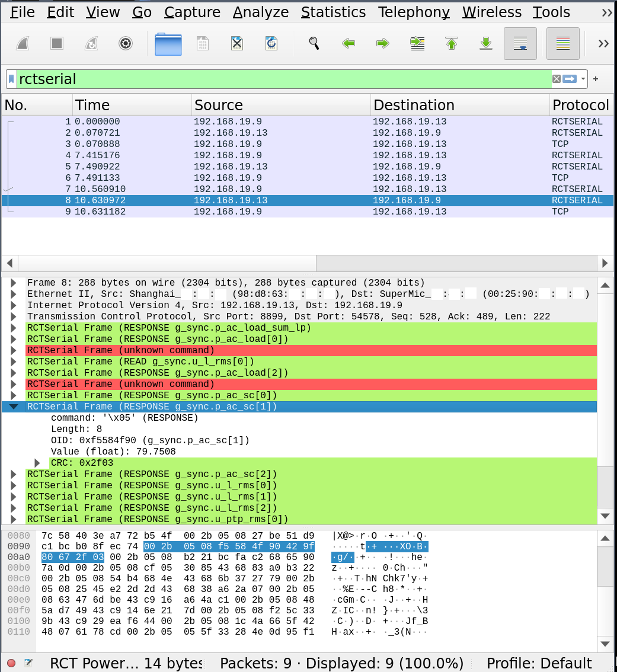
Task: Open the Wireless menu
Action: pyautogui.click(x=492, y=12)
